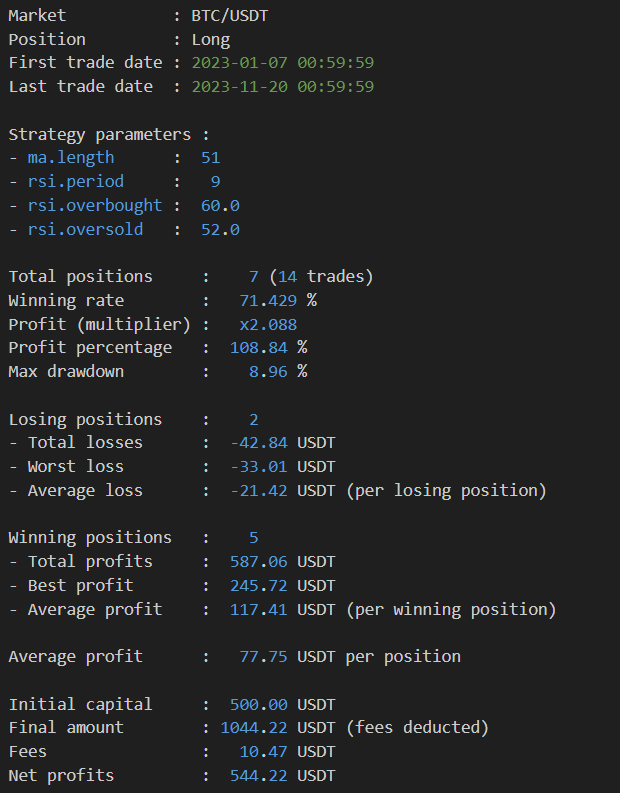
Task: Click total losses -42.84 amount
Action: pyautogui.click(x=258, y=443)
